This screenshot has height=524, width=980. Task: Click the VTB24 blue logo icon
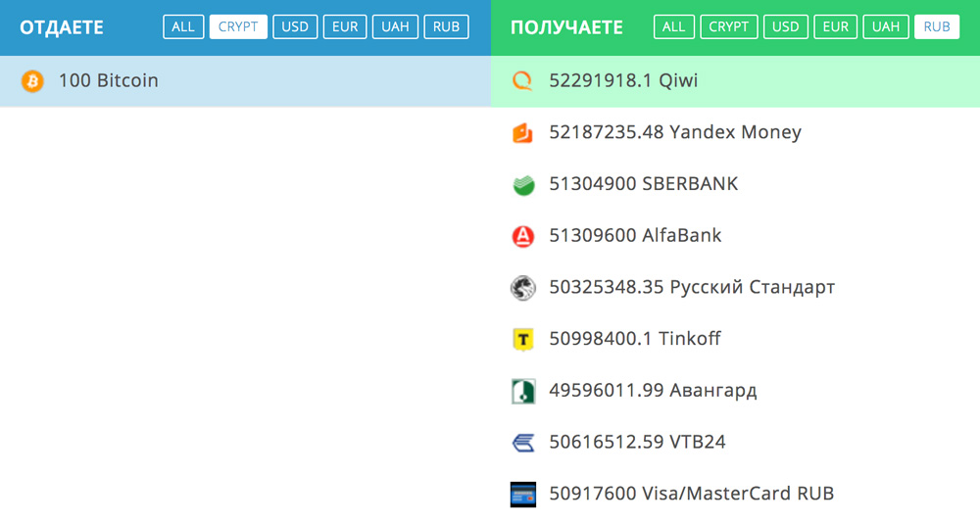523,443
